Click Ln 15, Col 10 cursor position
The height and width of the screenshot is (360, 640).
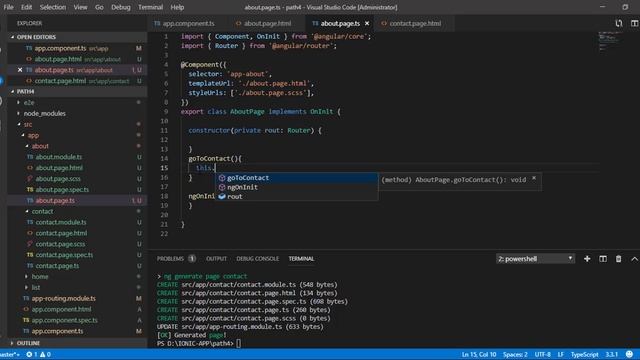pyautogui.click(x=479, y=354)
